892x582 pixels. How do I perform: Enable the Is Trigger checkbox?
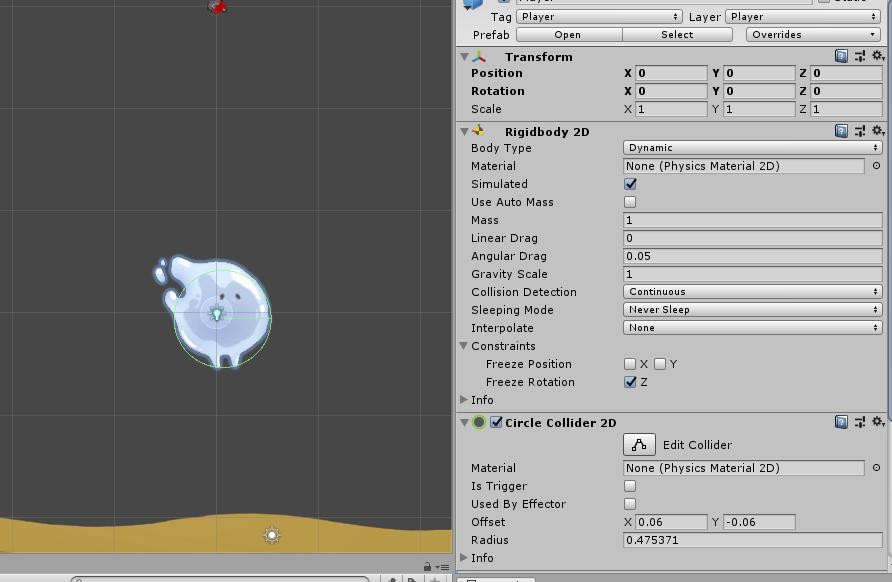(630, 486)
